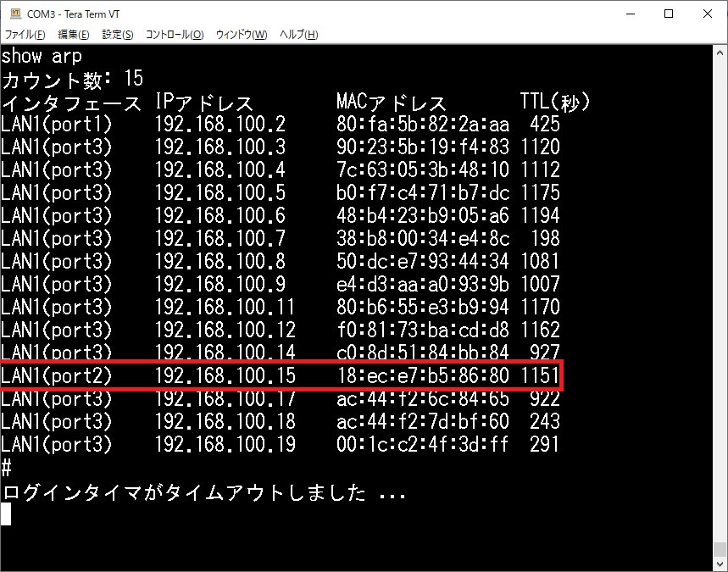Viewport: 728px width, 572px height.
Task: Click MAC address 38:b8:00:34:e4:8c
Action: (x=423, y=239)
